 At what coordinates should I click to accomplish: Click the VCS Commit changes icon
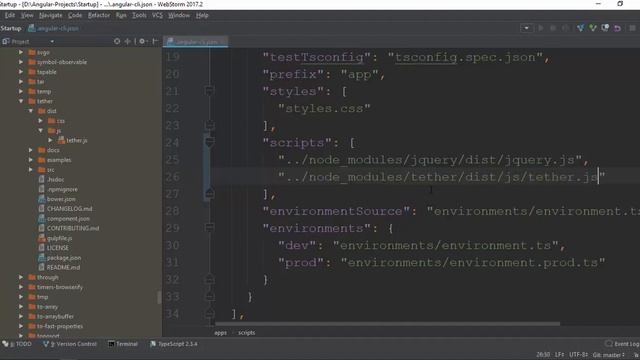pos(593,28)
